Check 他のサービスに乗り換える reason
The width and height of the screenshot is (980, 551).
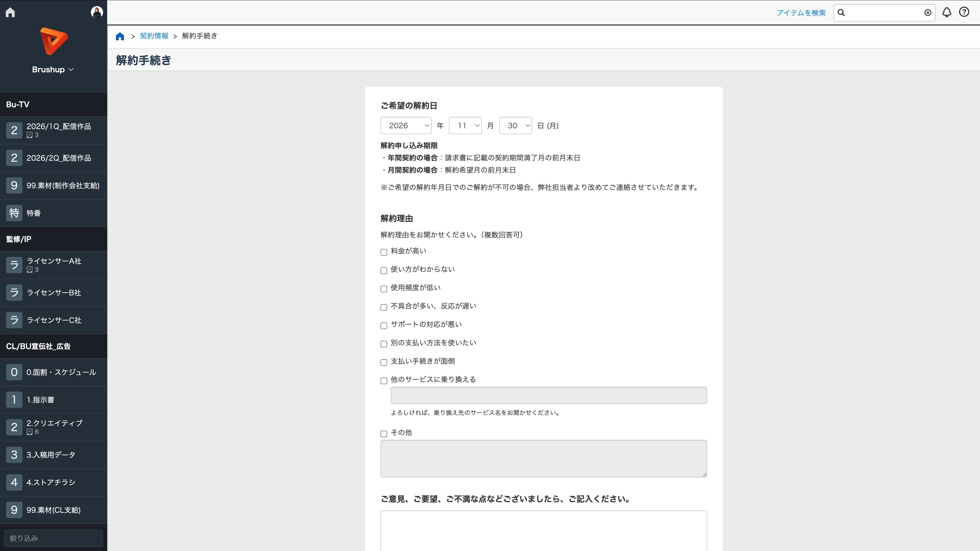point(384,381)
